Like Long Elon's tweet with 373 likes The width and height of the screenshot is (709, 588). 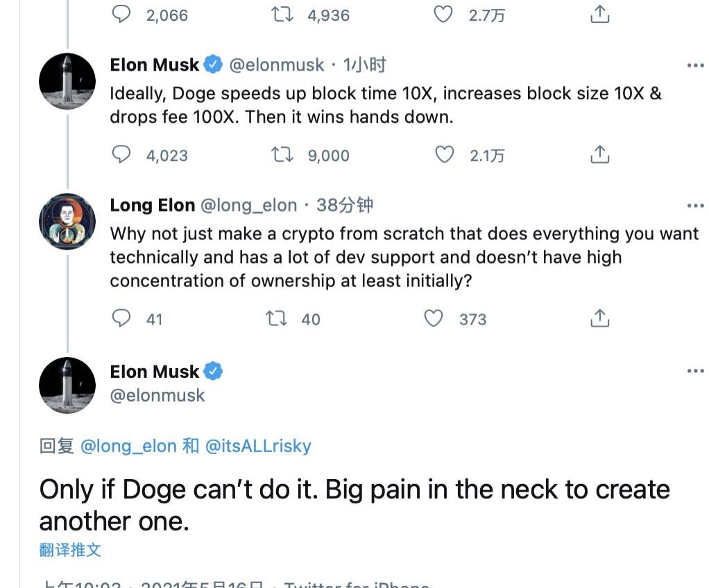coord(434,318)
